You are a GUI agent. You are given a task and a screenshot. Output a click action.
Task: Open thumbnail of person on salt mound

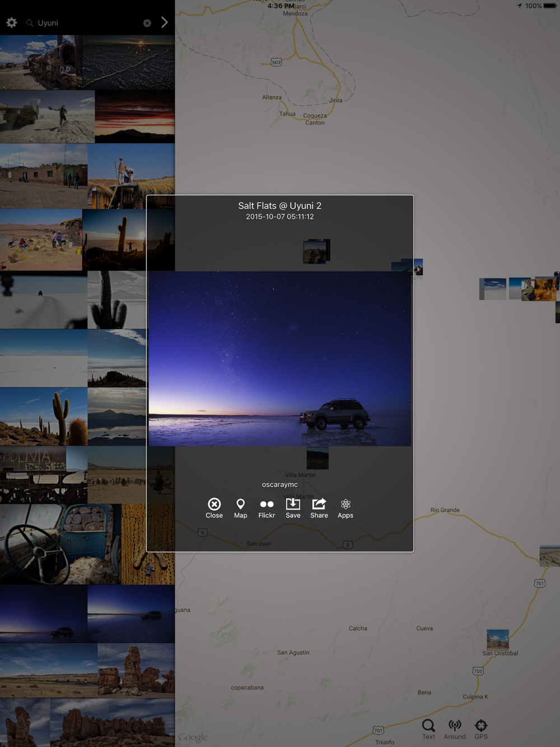pos(48,116)
